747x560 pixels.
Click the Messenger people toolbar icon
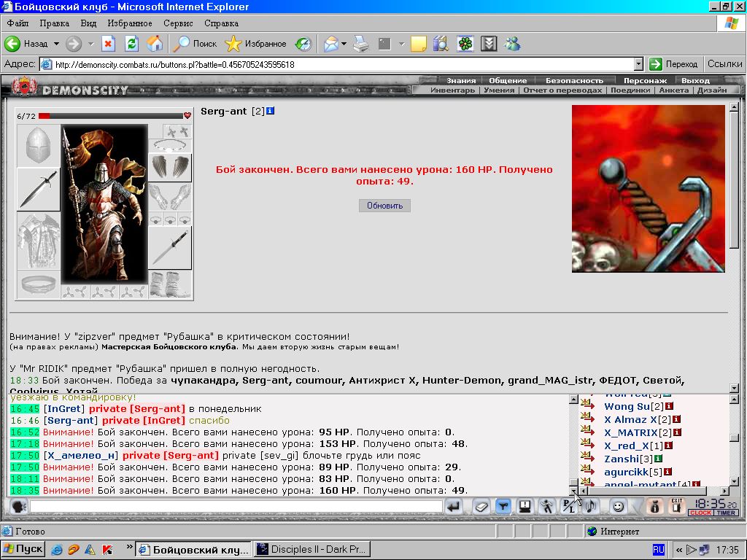tap(512, 44)
